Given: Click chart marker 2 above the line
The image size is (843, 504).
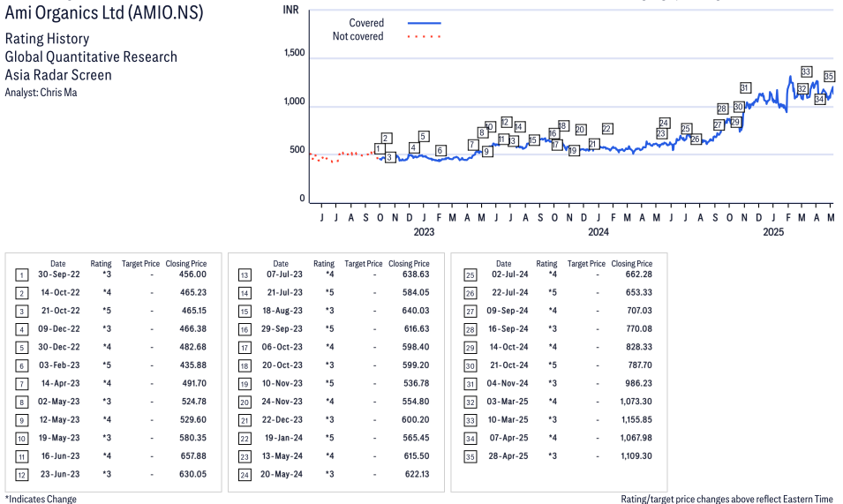Looking at the screenshot, I should click(386, 138).
